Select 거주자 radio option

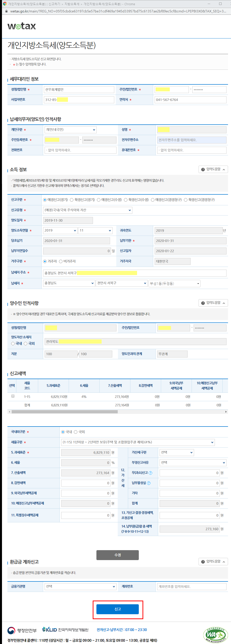[45, 261]
